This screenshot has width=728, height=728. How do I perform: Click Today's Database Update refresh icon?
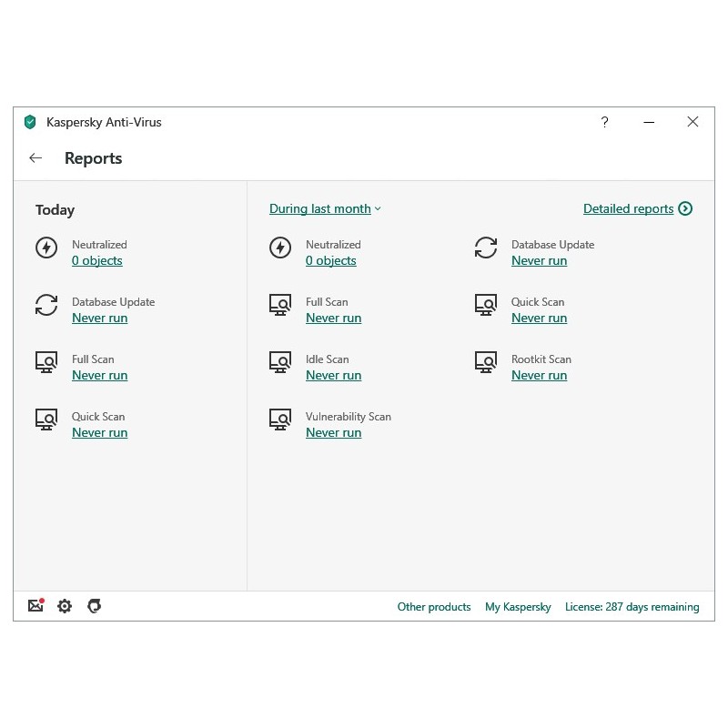coord(46,305)
